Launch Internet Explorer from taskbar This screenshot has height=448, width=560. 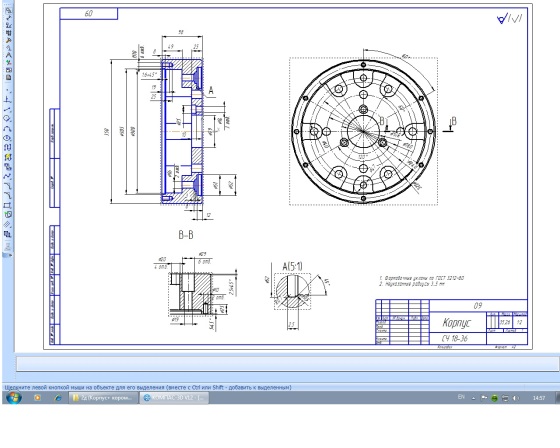tap(58, 398)
